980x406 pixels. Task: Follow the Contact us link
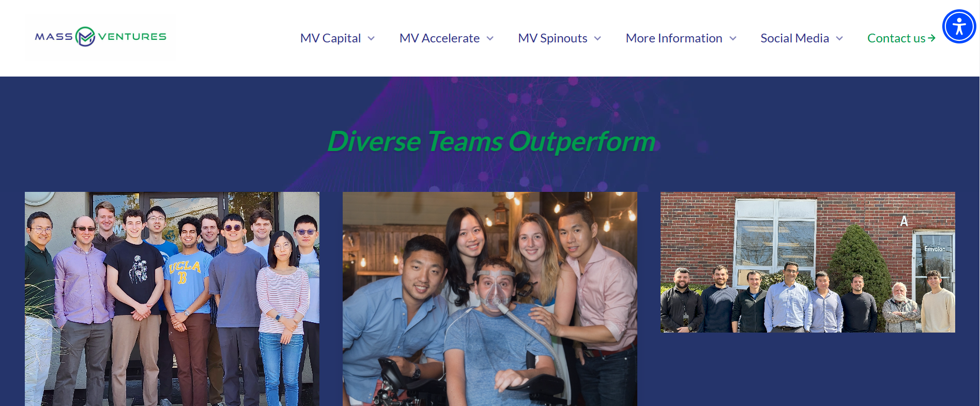click(x=896, y=38)
